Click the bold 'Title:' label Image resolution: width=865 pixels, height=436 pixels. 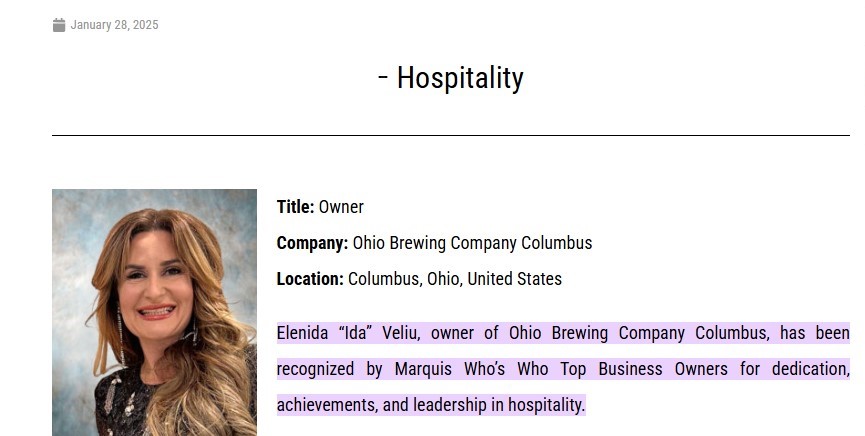pyautogui.click(x=295, y=207)
